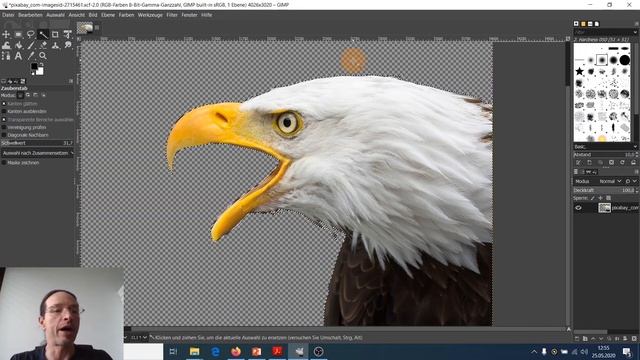The height and width of the screenshot is (360, 640).
Task: Open the Bearbeiten menu
Action: (x=30, y=15)
